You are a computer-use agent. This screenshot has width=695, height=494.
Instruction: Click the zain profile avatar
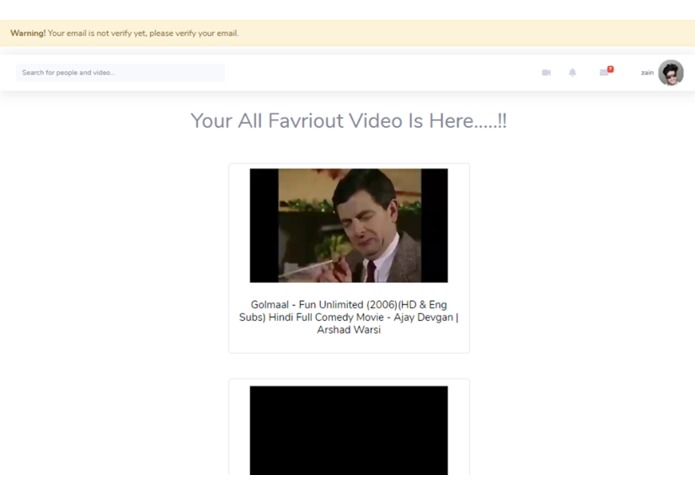671,73
